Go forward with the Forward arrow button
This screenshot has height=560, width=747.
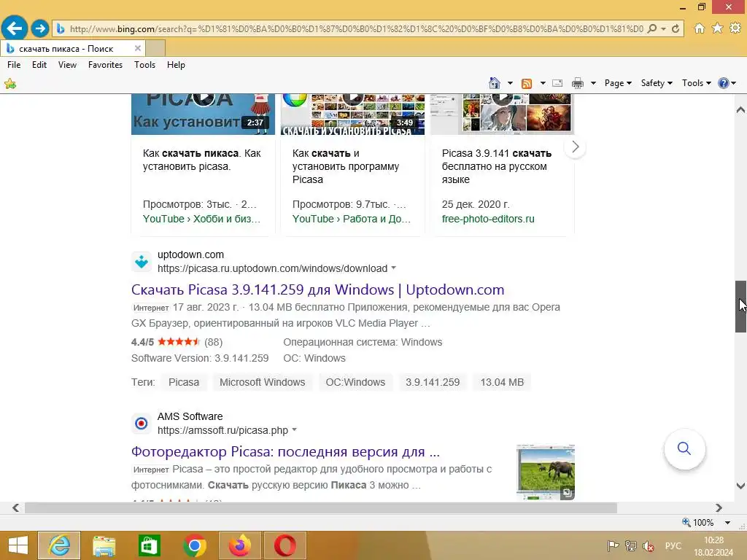click(x=40, y=28)
